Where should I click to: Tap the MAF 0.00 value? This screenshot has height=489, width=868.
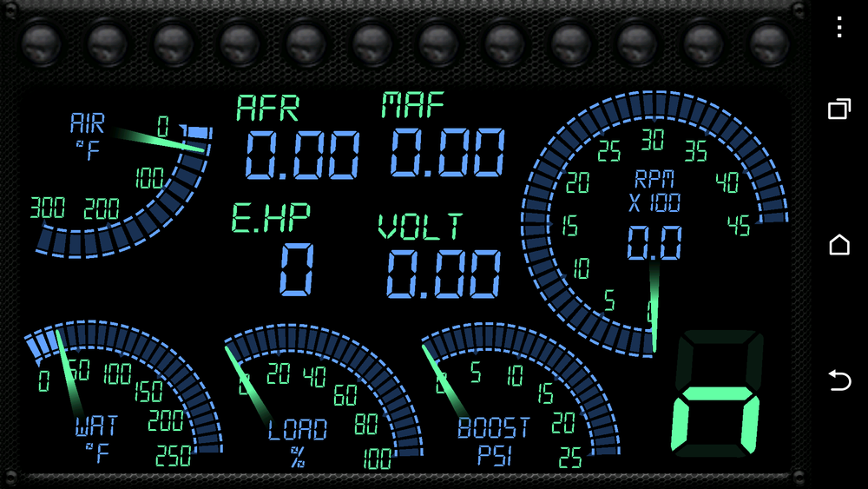447,153
